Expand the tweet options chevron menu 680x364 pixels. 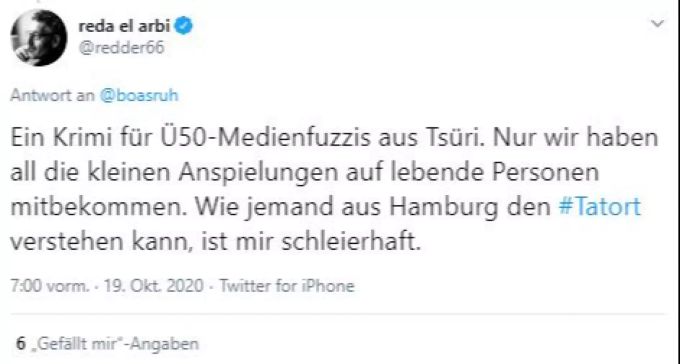click(x=657, y=23)
